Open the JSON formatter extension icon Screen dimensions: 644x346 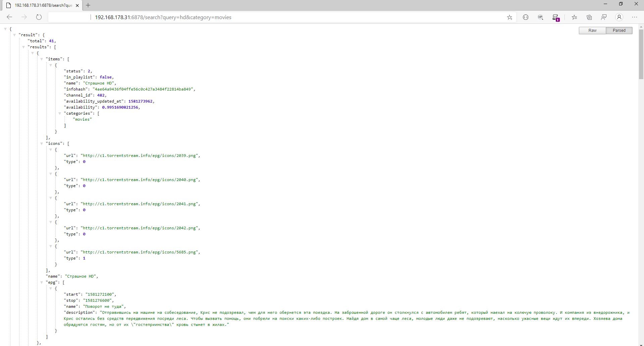[526, 17]
